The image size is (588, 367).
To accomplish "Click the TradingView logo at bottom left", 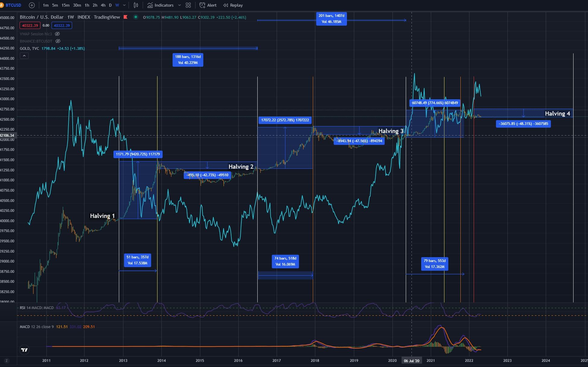I will [x=24, y=350].
